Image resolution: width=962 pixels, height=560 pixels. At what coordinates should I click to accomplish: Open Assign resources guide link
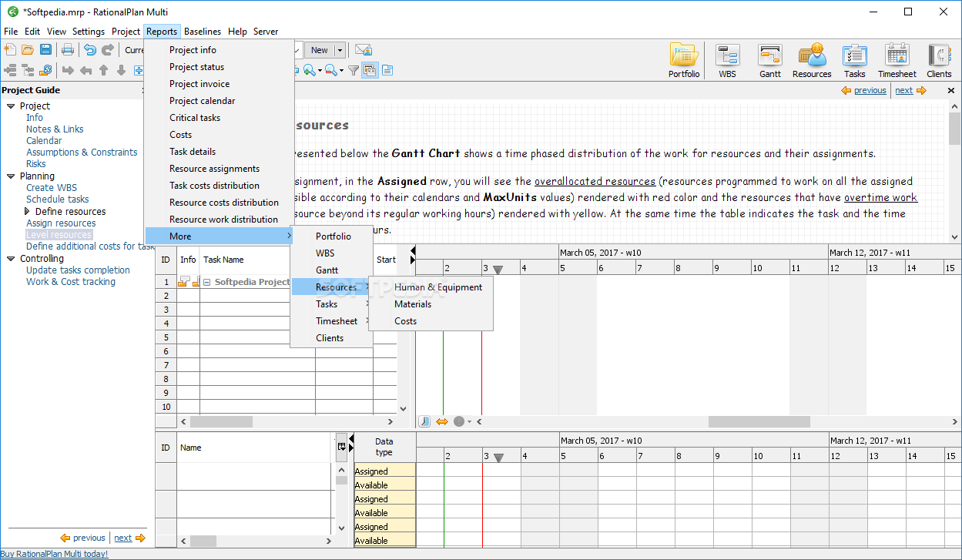(61, 223)
